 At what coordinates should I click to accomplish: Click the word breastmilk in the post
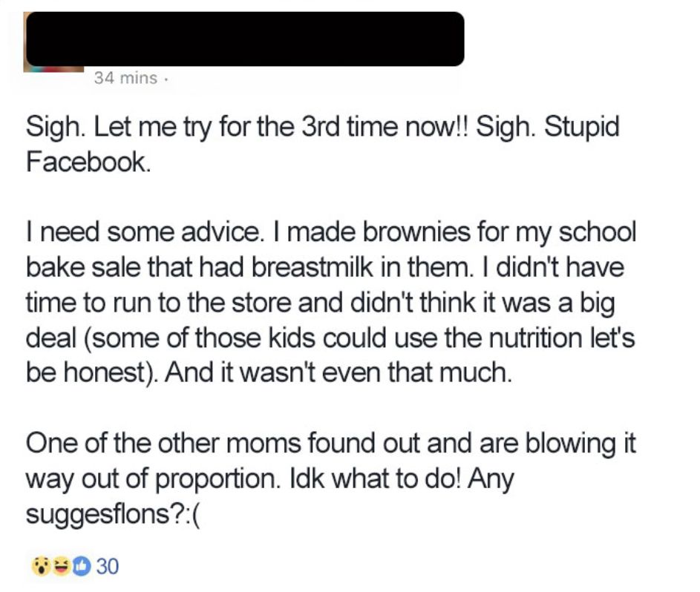[312, 267]
